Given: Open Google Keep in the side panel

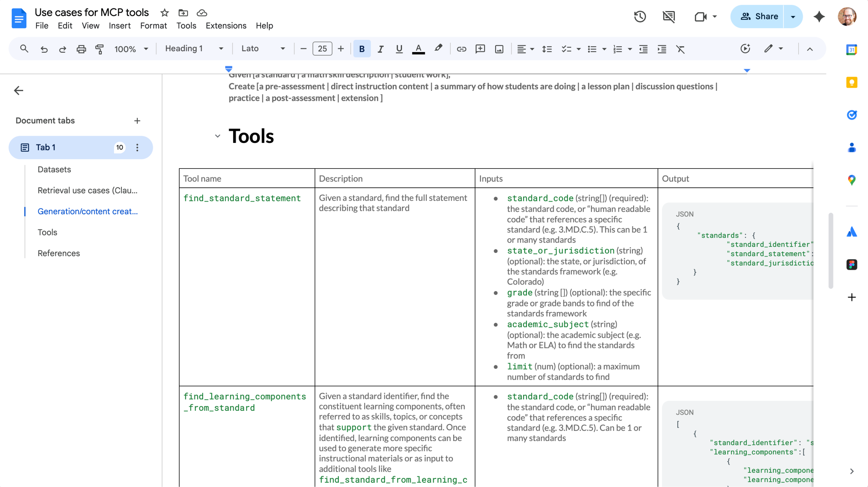Looking at the screenshot, I should tap(851, 83).
